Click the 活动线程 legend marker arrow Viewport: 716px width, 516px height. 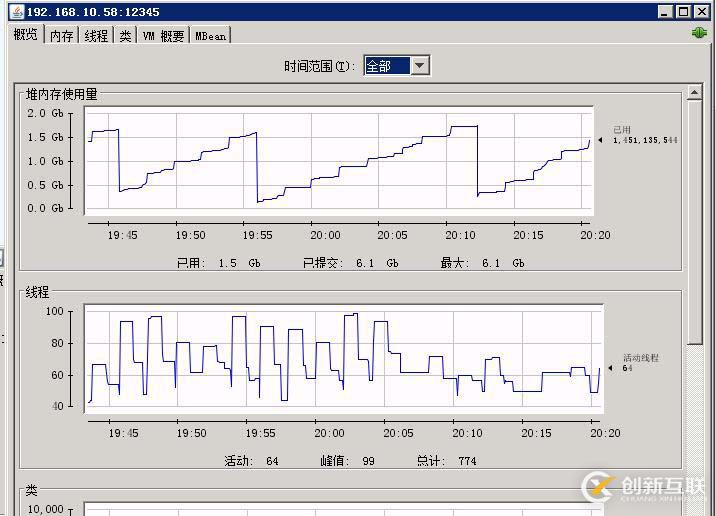pos(611,368)
